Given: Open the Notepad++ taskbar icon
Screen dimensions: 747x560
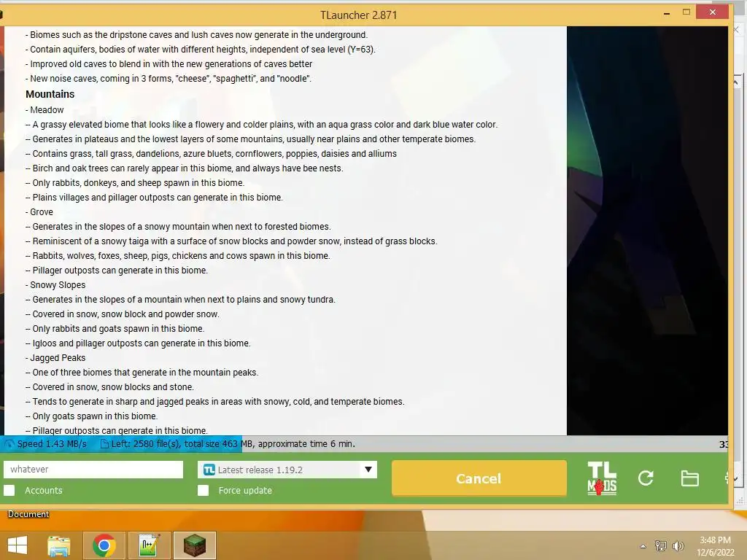Looking at the screenshot, I should (x=149, y=545).
